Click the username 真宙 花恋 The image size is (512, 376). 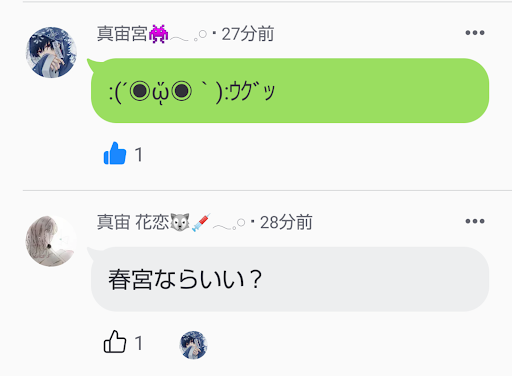point(133,222)
